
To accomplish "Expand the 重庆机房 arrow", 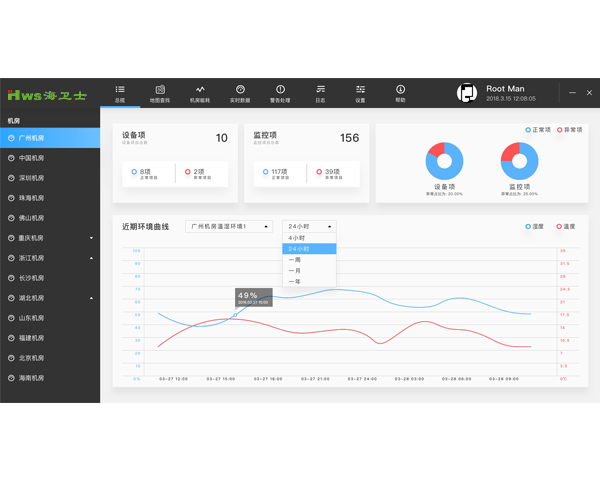I will [91, 238].
